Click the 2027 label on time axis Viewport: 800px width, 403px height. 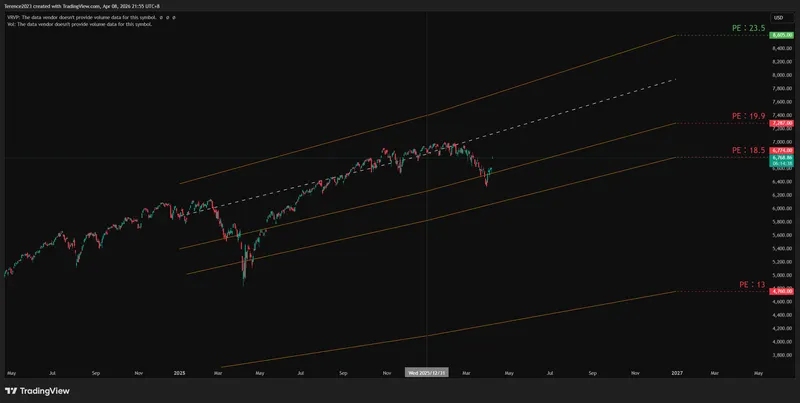[676, 373]
